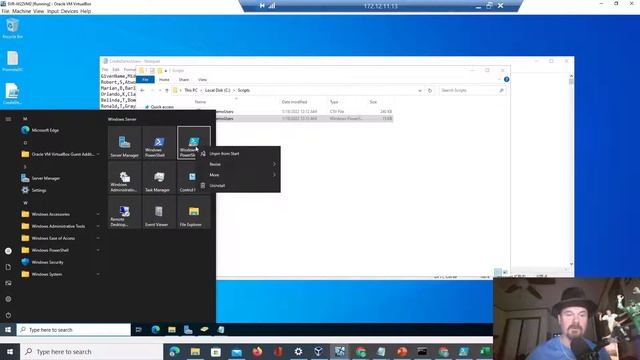Open the VirtualBox icon on the host taskbar
640x360 pixels.
click(319, 351)
